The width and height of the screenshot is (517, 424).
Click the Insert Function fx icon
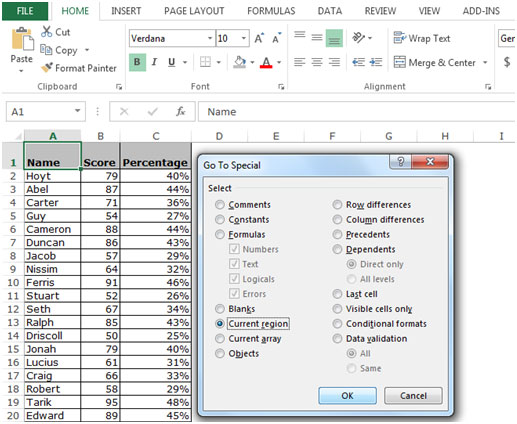181,111
